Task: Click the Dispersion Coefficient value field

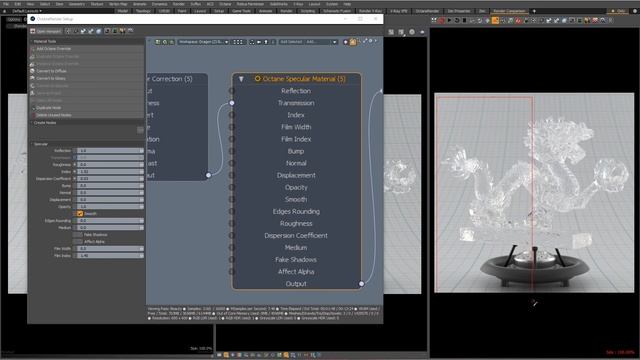Action: [x=110, y=178]
